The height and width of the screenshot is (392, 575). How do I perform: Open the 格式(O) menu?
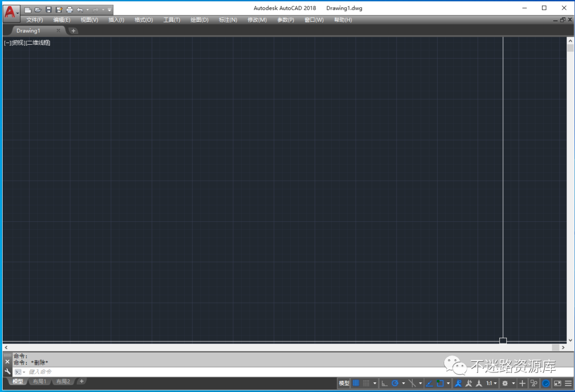(x=143, y=20)
